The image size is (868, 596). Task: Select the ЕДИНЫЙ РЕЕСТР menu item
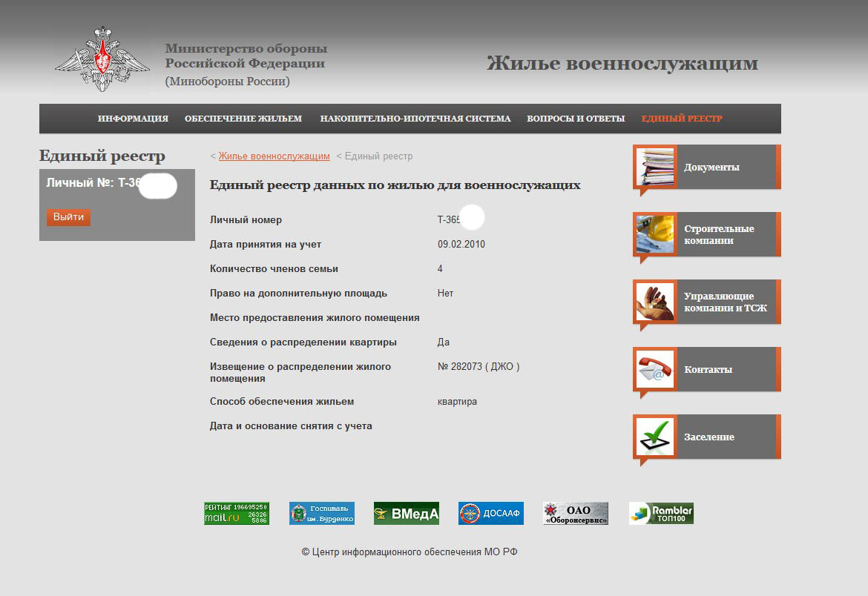point(682,119)
